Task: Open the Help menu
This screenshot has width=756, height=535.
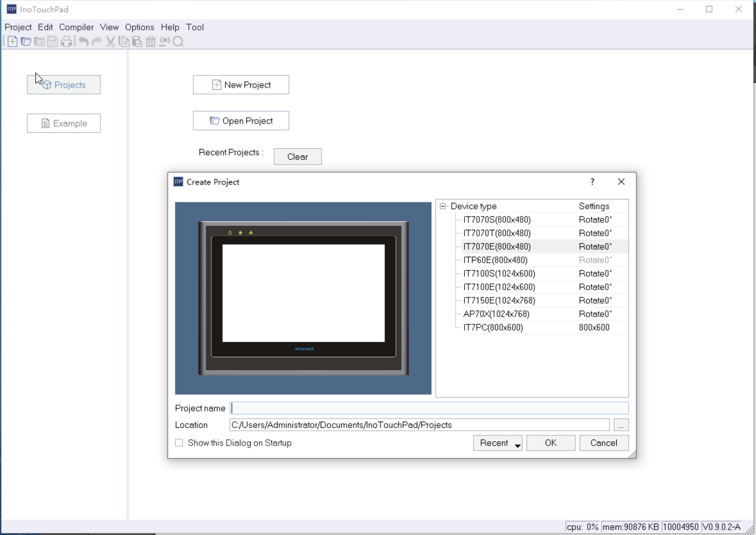Action: 170,27
